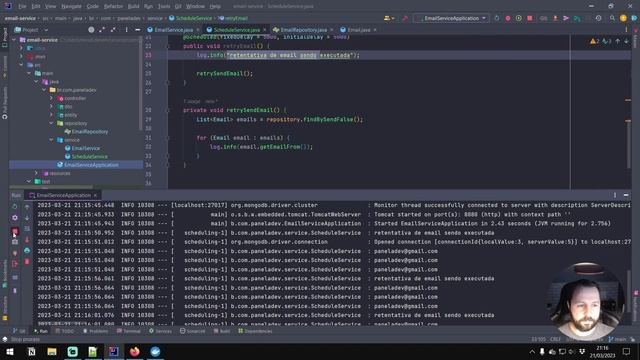Open Firefox from the Windows taskbar
The image size is (640, 360).
tap(135, 351)
